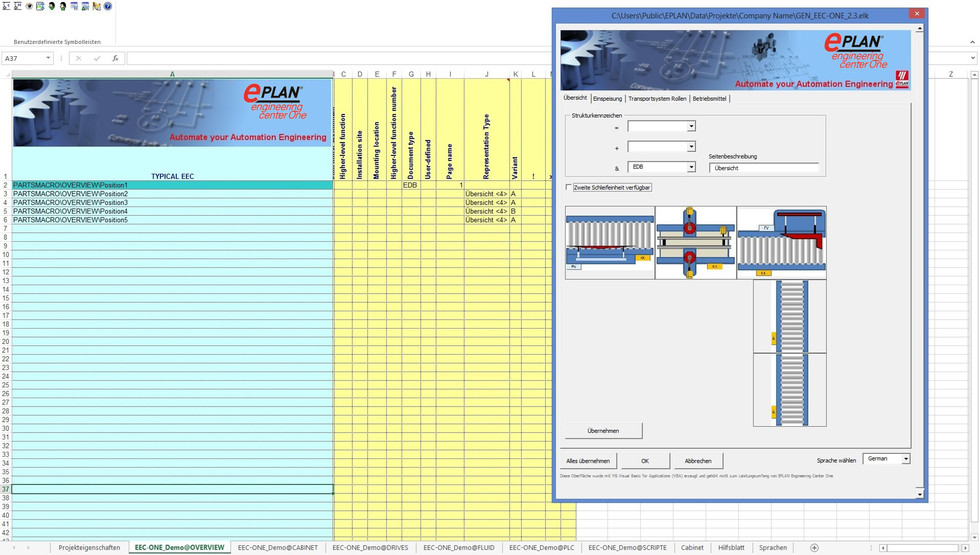Click the middle turntable conveyor thumbnail

[x=696, y=242]
